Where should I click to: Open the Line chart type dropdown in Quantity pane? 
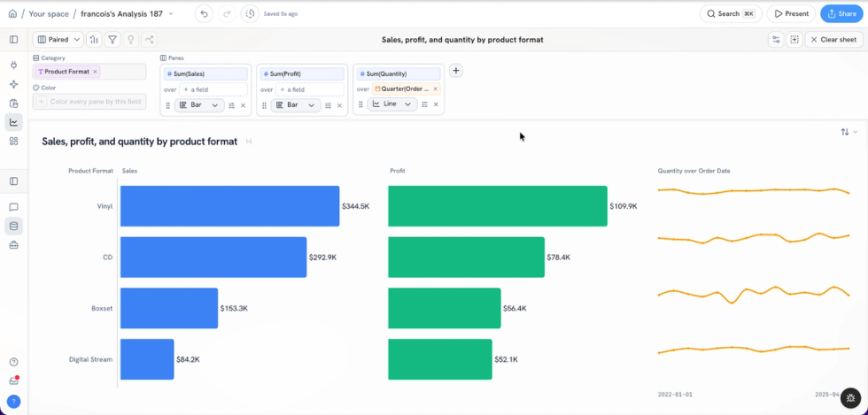pyautogui.click(x=391, y=104)
